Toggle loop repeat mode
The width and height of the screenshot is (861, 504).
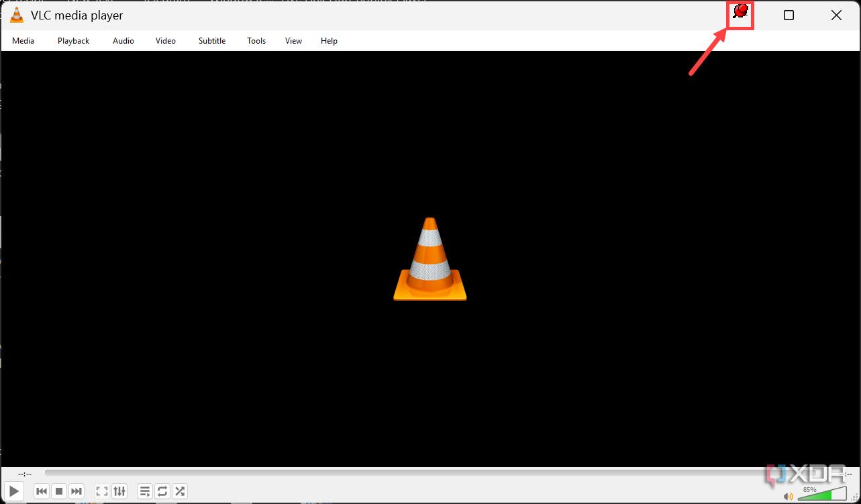click(162, 491)
